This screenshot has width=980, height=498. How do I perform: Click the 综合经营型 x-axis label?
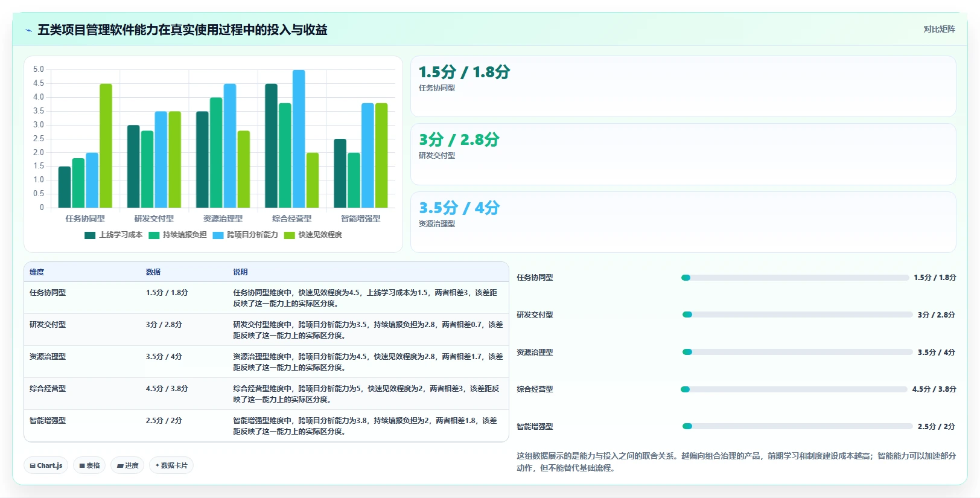click(292, 219)
